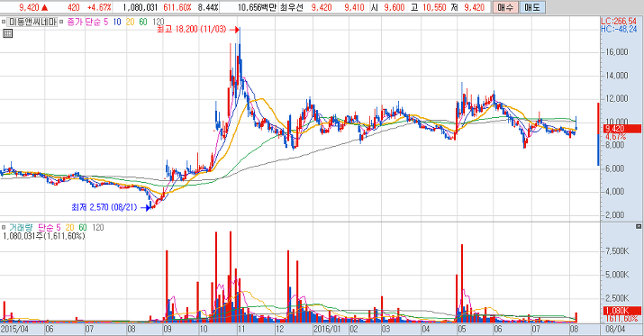Click the 09 month label on the date axis

pyautogui.click(x=168, y=329)
